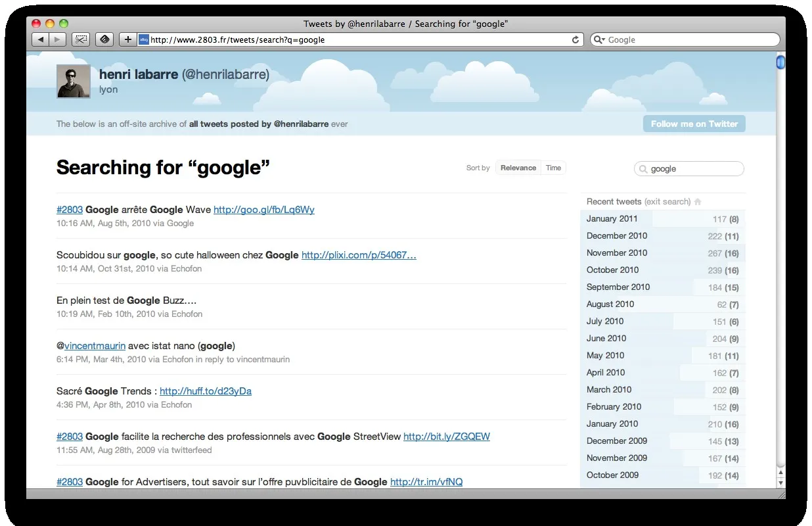Open #2803 hashtag in Google Wave tweet
This screenshot has width=812, height=526.
(x=70, y=210)
